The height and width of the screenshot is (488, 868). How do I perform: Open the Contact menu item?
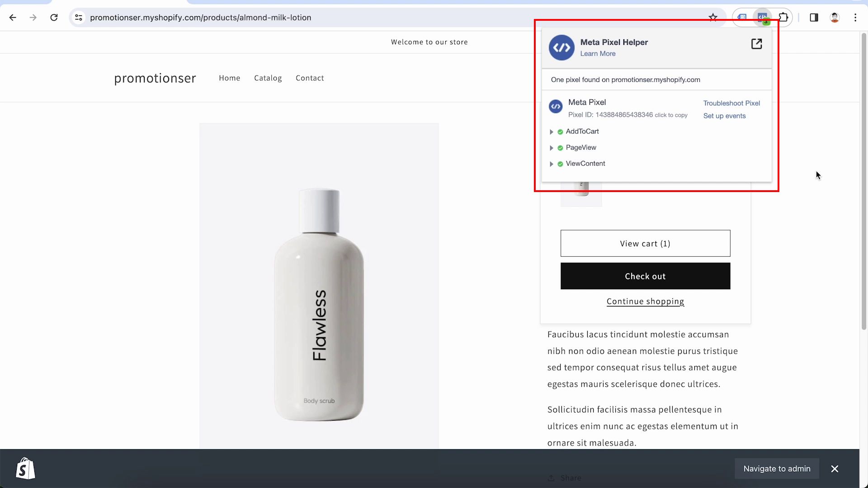(310, 78)
